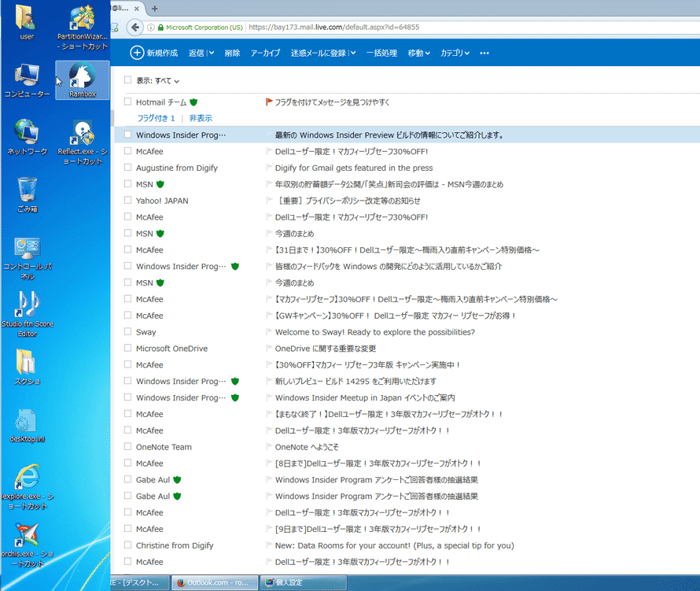This screenshot has width=700, height=591.
Task: Select the Reflect.exe shortcut icon
Action: (83, 143)
